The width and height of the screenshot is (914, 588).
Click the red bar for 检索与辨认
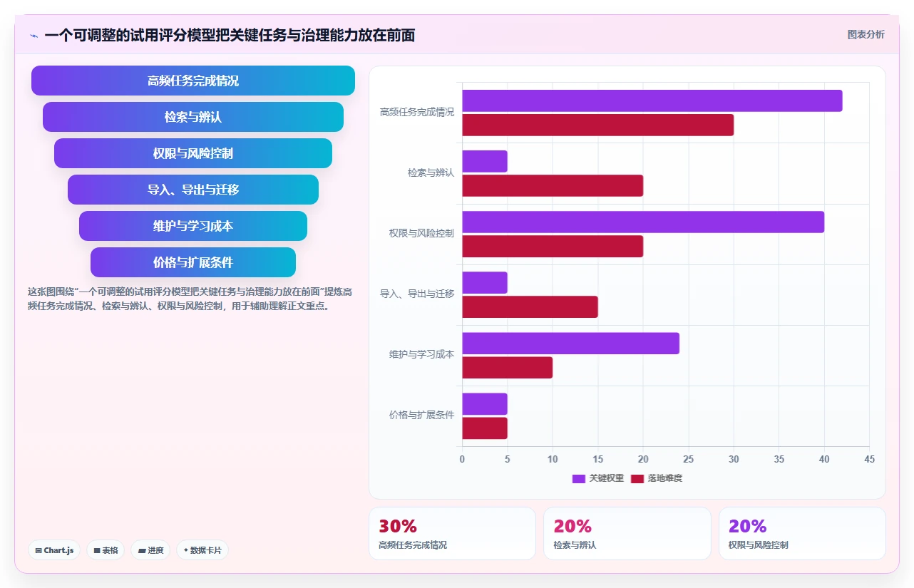[553, 185]
